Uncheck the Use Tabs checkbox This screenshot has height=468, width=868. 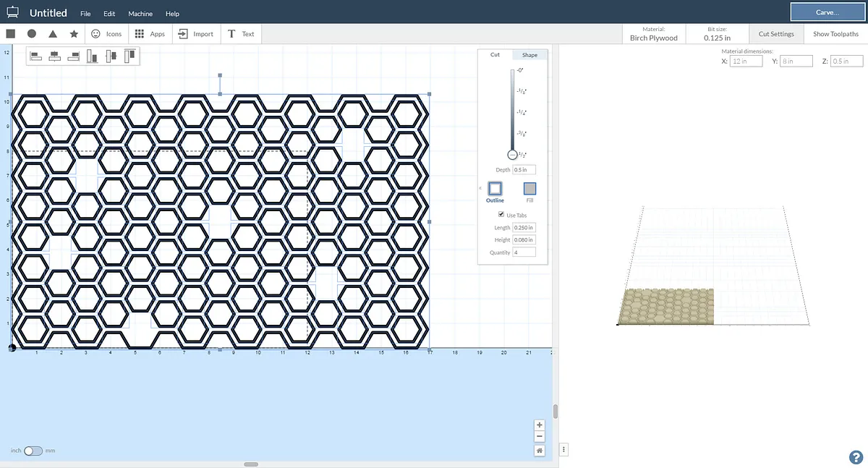tap(501, 215)
